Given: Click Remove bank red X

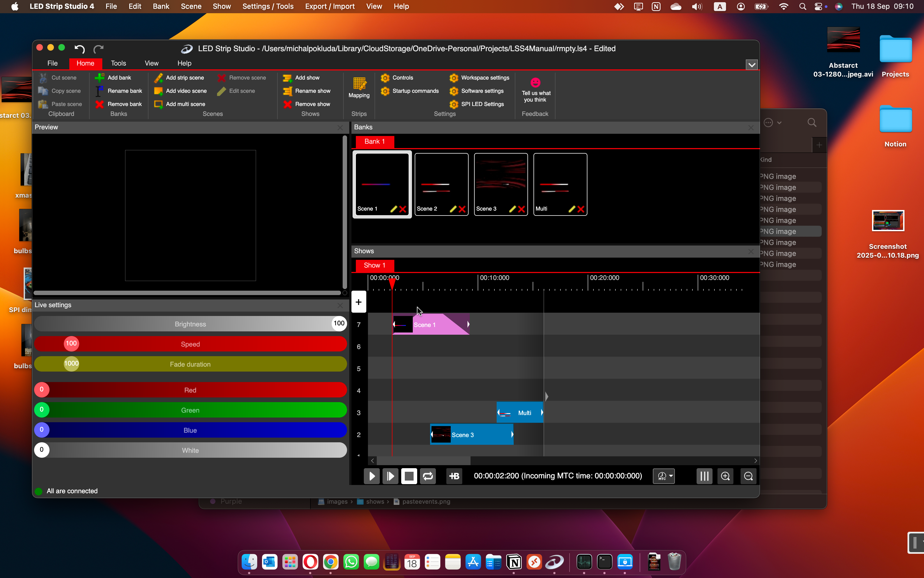Looking at the screenshot, I should pyautogui.click(x=100, y=104).
